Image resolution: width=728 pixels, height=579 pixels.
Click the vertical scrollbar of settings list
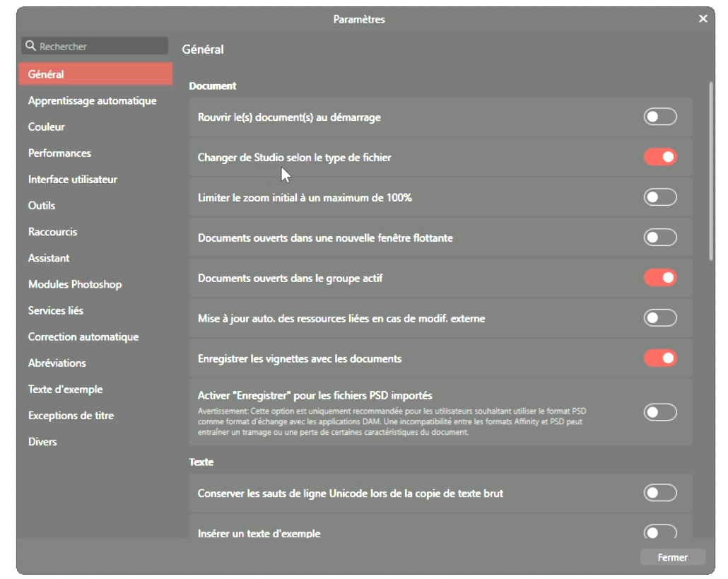pos(710,170)
